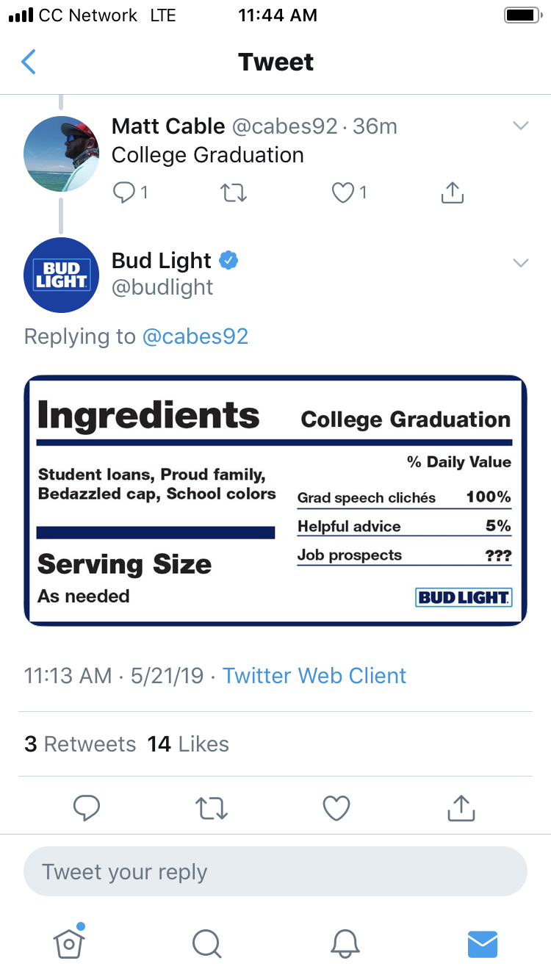This screenshot has height=980, width=551.
Task: Open Matt Cable's profile avatar
Action: pos(62,154)
